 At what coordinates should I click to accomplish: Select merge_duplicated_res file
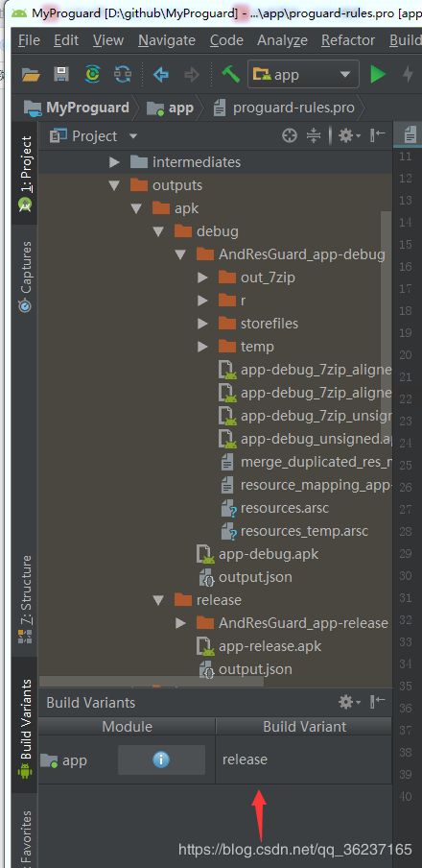(306, 462)
